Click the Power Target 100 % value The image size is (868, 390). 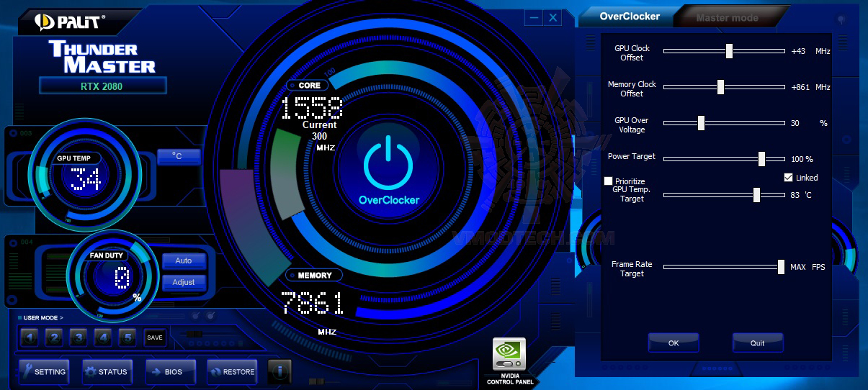coord(802,160)
